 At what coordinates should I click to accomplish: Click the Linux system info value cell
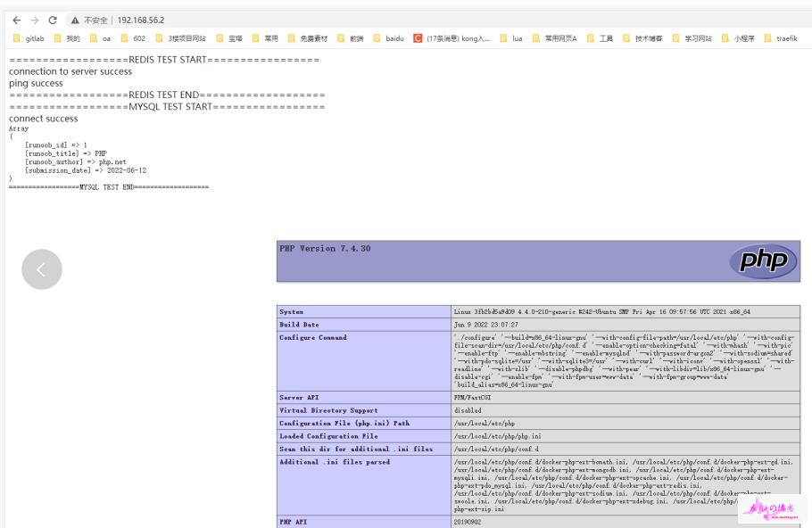(626, 311)
